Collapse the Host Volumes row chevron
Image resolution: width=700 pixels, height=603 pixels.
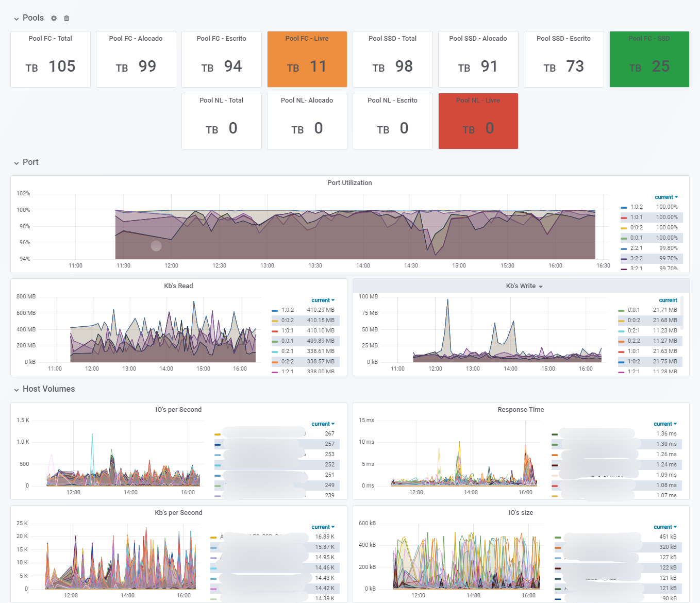coord(16,390)
